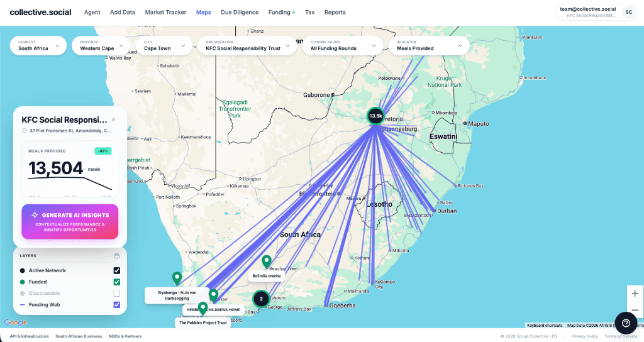Open South African Business footer link
The image size is (644, 342).
pos(79,336)
